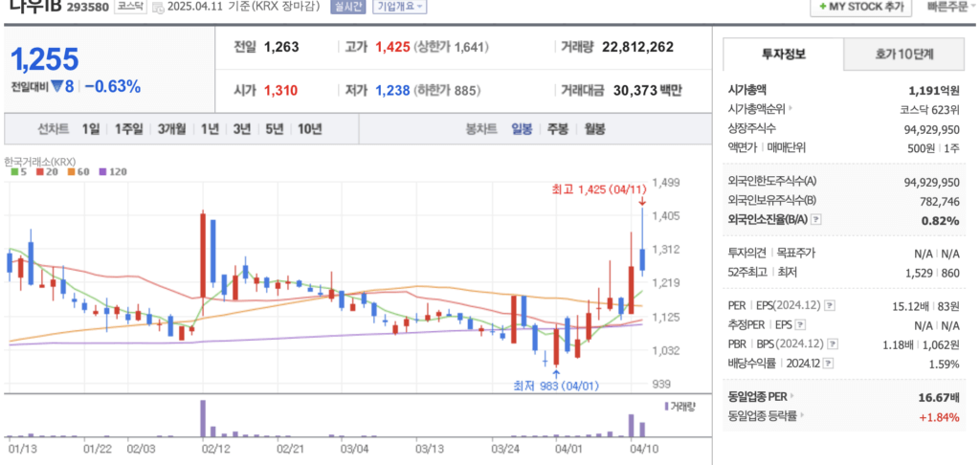Select the 일봉 daily candle chart
Image resolution: width=980 pixels, height=465 pixels.
pyautogui.click(x=522, y=129)
